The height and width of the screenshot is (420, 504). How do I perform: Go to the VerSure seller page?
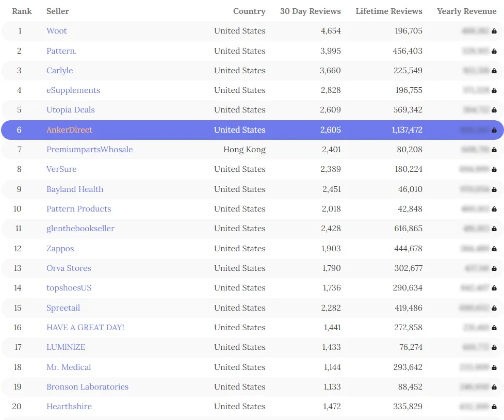coord(61,169)
